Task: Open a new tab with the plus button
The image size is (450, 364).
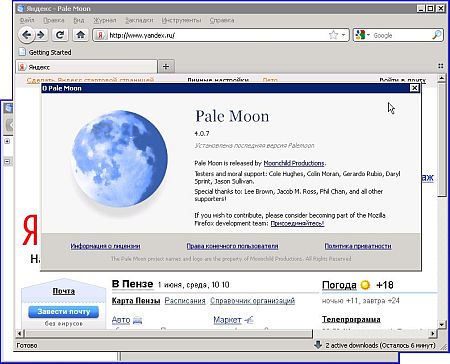Action: coord(166,67)
